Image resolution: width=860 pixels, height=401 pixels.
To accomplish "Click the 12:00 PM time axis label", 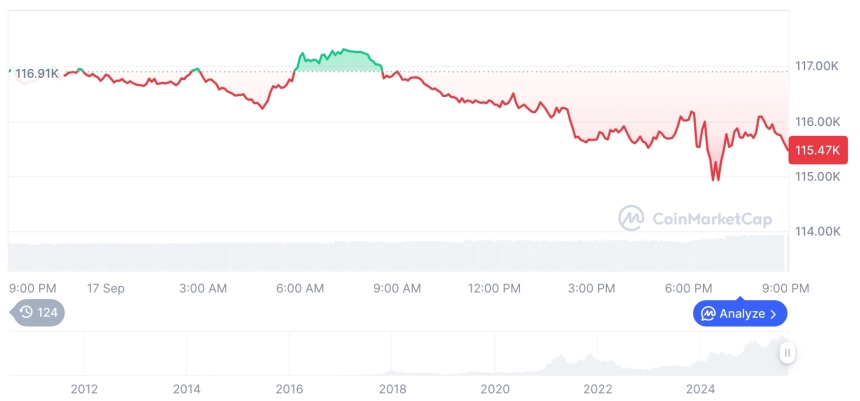I will tap(494, 289).
